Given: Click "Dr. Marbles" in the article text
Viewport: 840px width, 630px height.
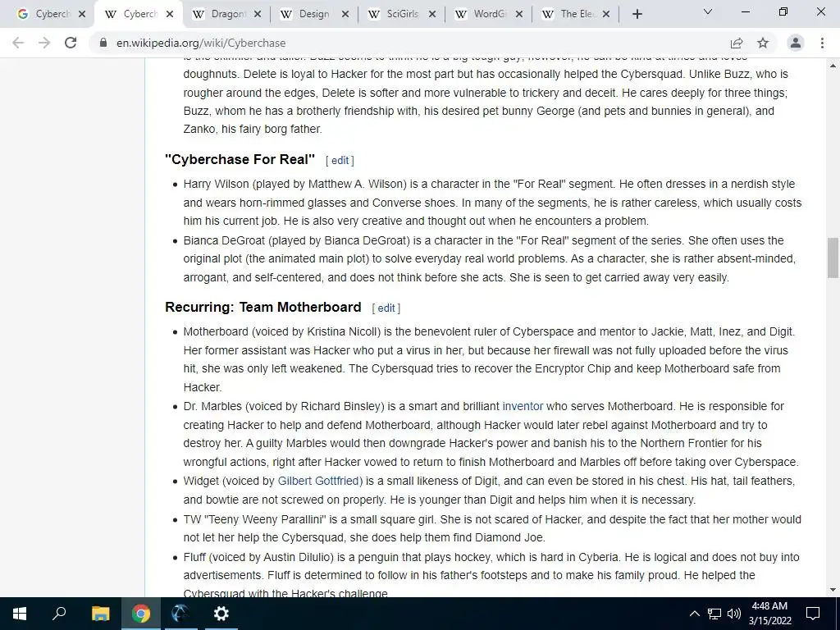Looking at the screenshot, I should pyautogui.click(x=212, y=406).
